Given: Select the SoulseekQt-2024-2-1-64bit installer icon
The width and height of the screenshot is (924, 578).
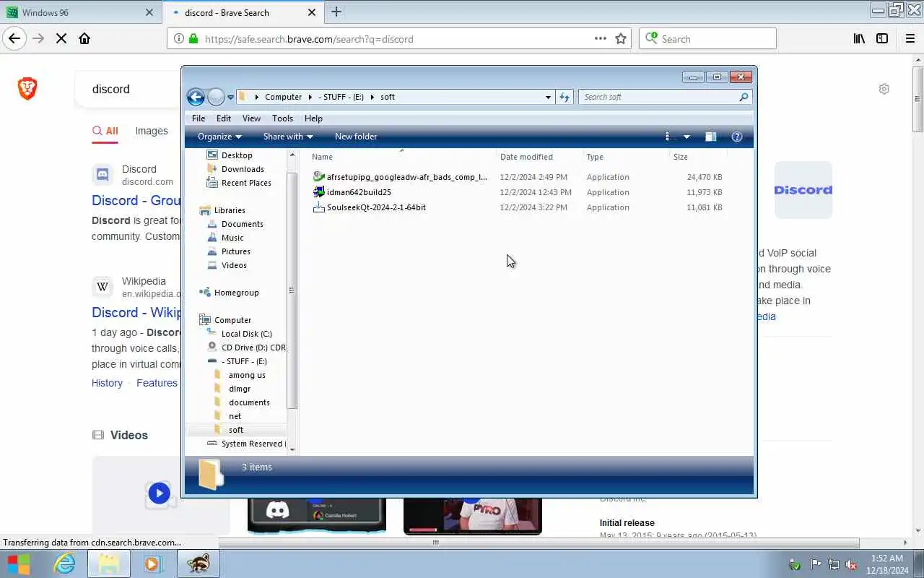Looking at the screenshot, I should [318, 207].
